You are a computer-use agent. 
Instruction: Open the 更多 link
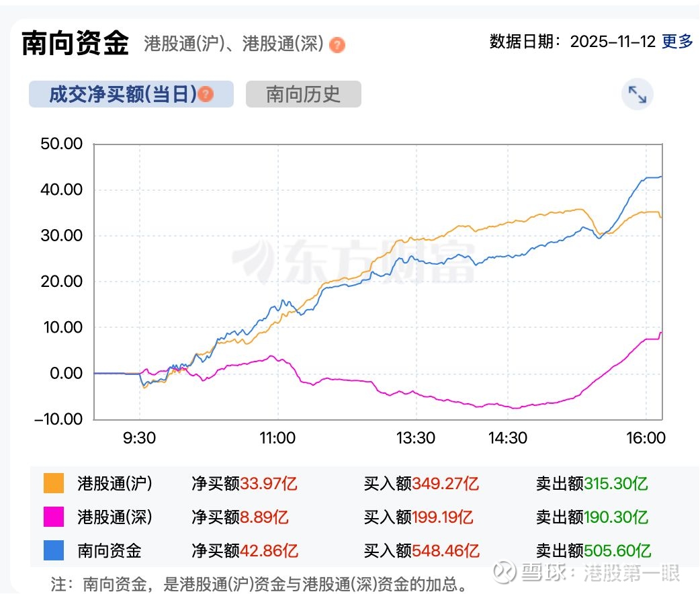coord(677,42)
